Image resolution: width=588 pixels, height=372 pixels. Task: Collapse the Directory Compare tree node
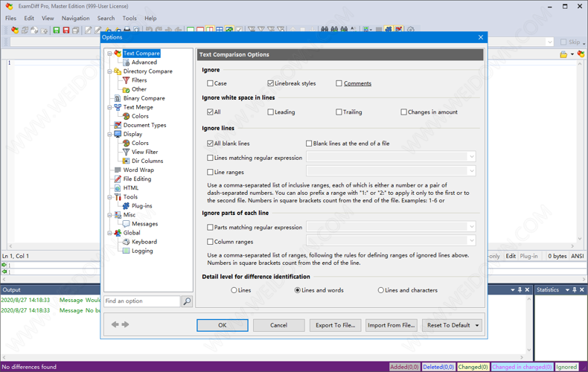click(x=109, y=71)
